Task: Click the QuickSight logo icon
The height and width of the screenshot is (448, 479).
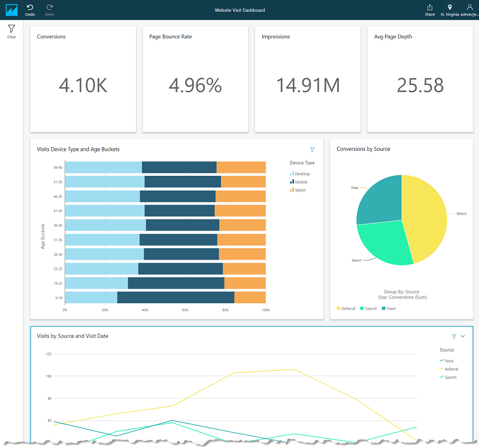Action: pos(11,10)
